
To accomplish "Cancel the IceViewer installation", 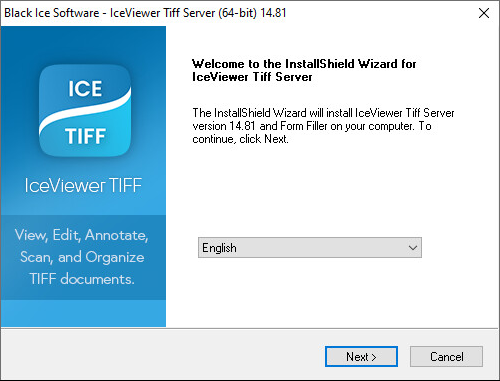I will pyautogui.click(x=446, y=356).
